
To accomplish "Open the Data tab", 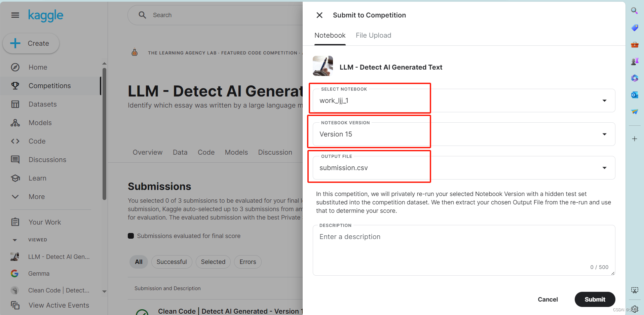I will [180, 152].
